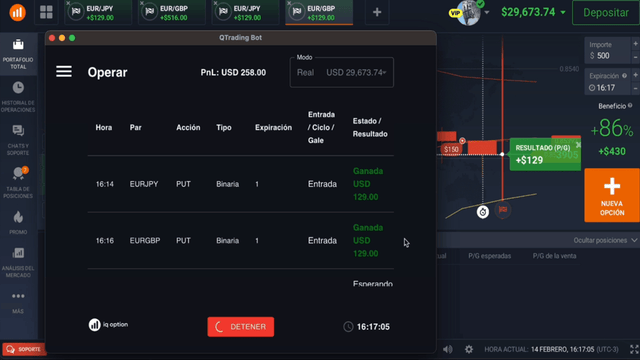Click the Resultado (P/G) +$129 box

[545, 154]
